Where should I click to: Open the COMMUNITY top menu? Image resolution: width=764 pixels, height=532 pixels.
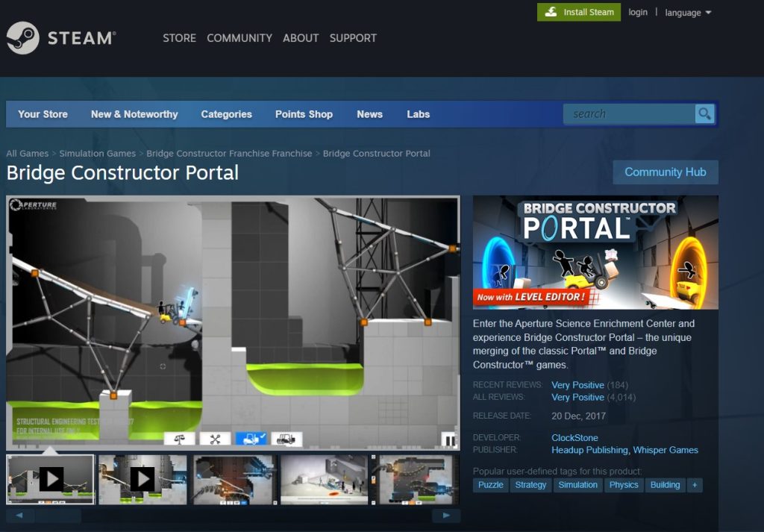point(239,38)
